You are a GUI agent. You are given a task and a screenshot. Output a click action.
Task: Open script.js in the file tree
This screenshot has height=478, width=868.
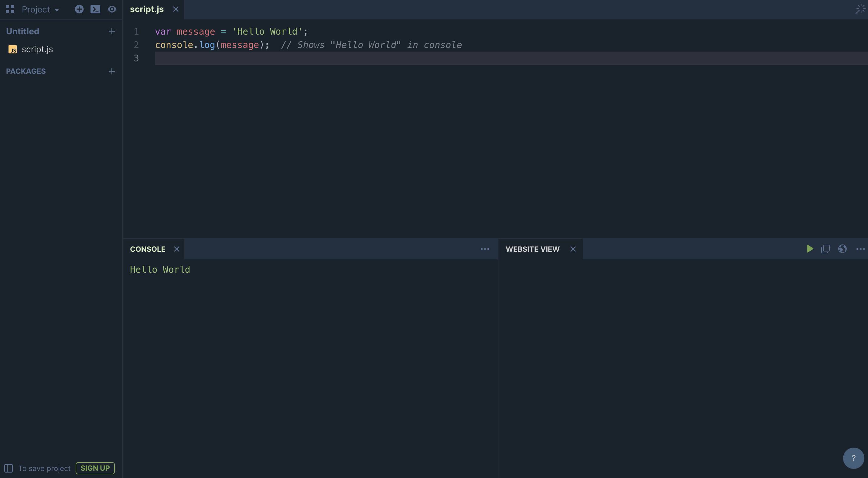(37, 50)
